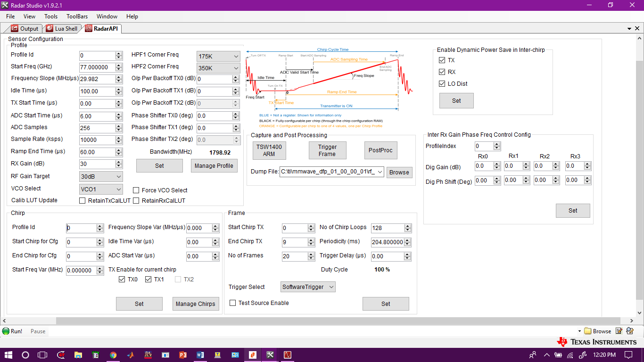Click the Manage Profile button
Viewport: 644px width, 362px height.
pos(214,165)
